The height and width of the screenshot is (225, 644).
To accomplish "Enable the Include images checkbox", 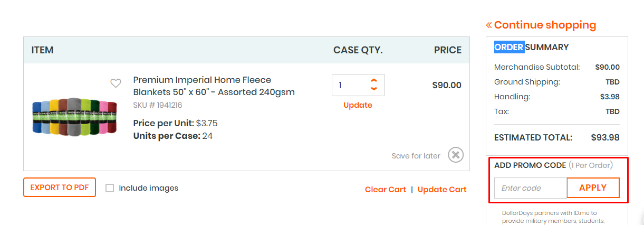I will [x=110, y=188].
